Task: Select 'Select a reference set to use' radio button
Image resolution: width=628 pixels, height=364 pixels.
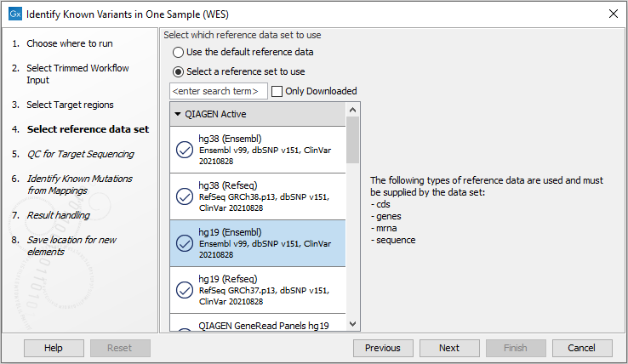Action: tap(178, 71)
